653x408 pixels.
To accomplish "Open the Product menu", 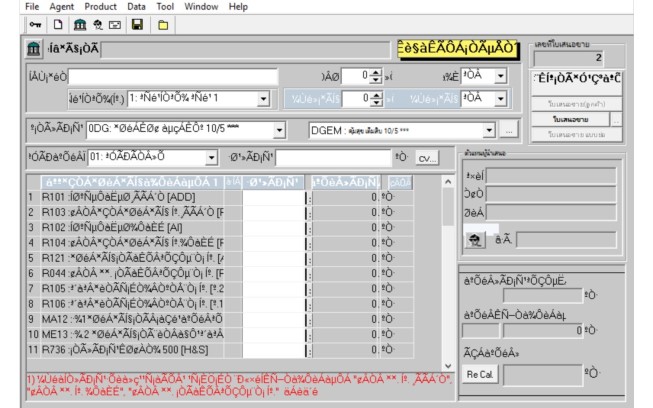I will coord(100,7).
